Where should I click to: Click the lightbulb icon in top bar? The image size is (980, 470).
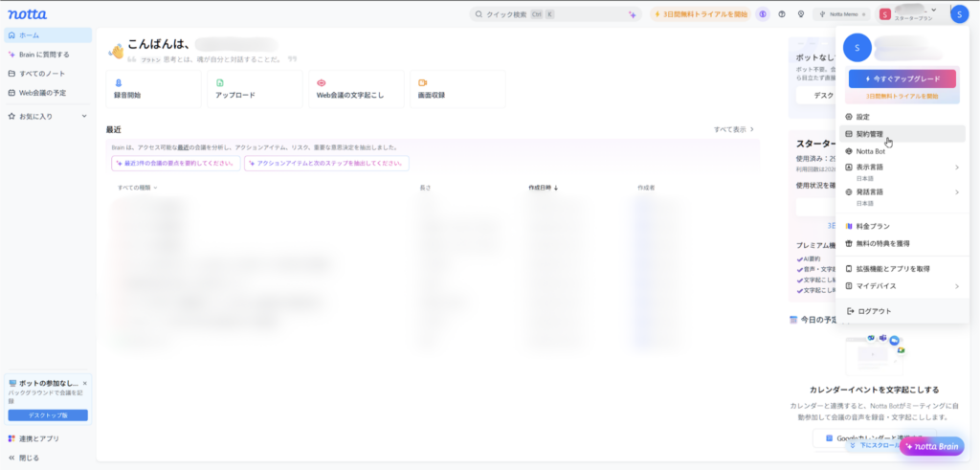coord(801,14)
